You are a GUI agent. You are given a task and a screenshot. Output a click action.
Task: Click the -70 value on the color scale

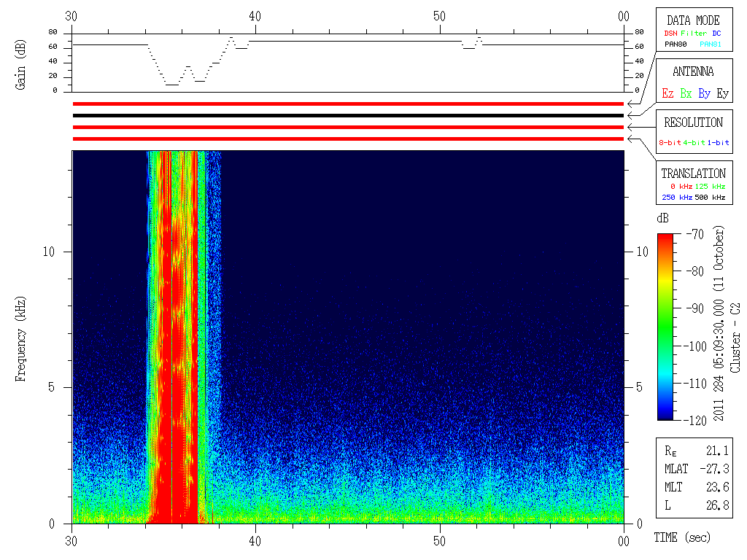coord(695,234)
